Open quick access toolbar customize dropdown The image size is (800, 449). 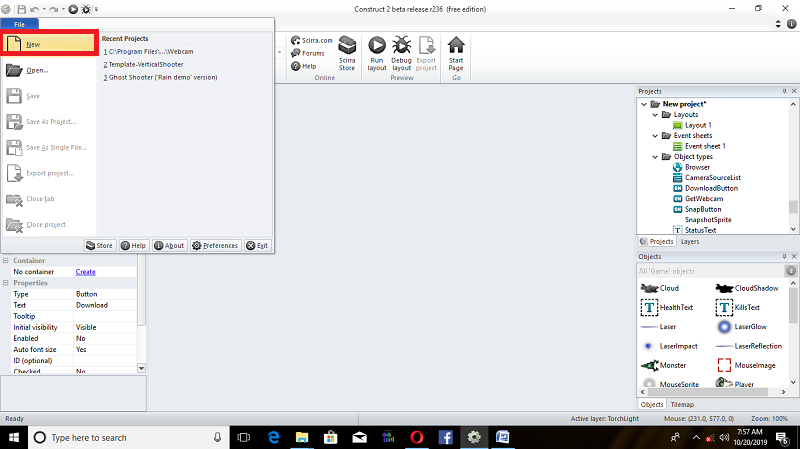96,9
